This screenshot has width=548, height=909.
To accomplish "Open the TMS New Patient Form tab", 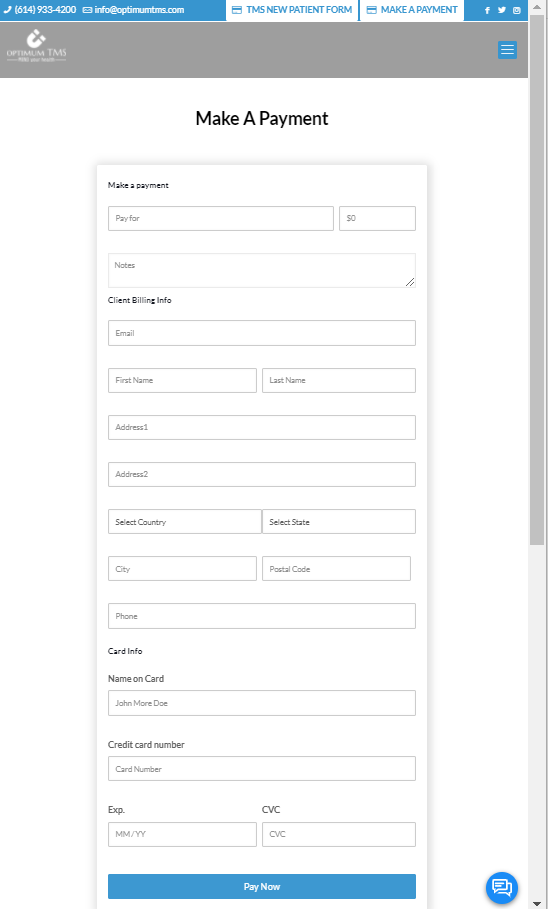I will (x=292, y=10).
